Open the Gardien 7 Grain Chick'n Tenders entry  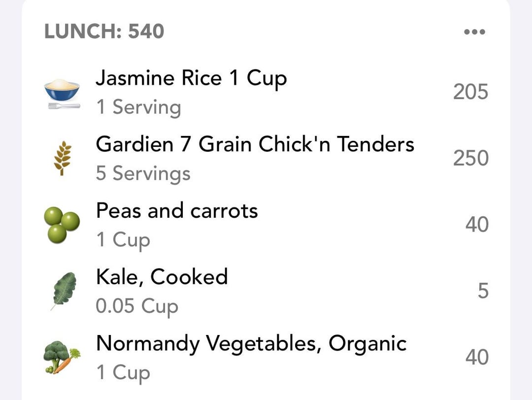click(255, 144)
